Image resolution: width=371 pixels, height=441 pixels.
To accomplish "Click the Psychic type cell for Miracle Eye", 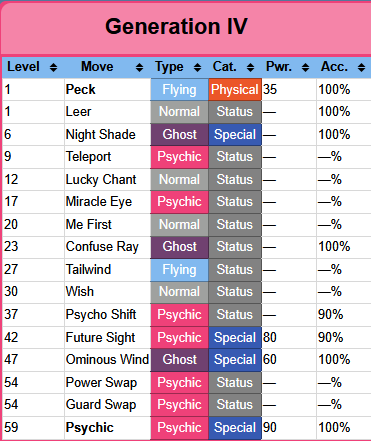I will point(179,202).
